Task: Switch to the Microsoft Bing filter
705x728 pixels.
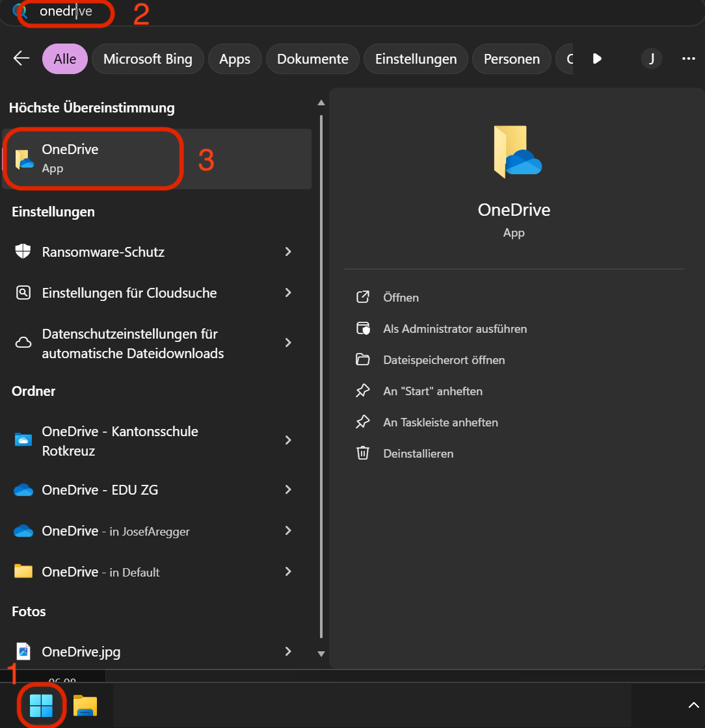Action: (x=148, y=59)
